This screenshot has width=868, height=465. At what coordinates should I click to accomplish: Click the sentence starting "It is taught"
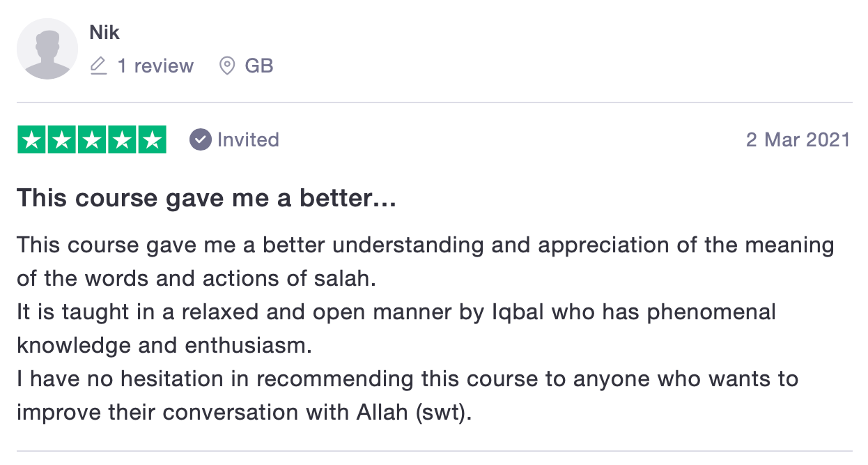pos(396,312)
